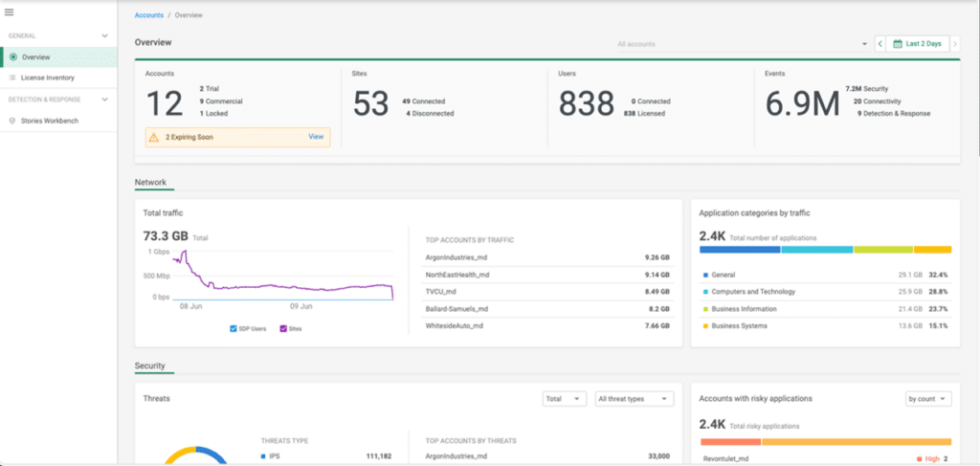Click View link for expiring accounts
Viewport: 980px width, 466px height.
[316, 137]
